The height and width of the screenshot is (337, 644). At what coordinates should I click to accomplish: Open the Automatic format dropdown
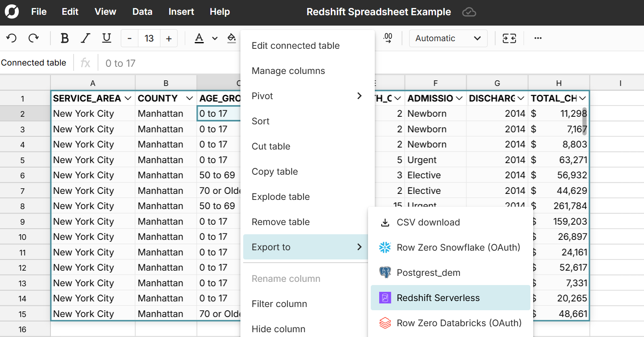448,38
